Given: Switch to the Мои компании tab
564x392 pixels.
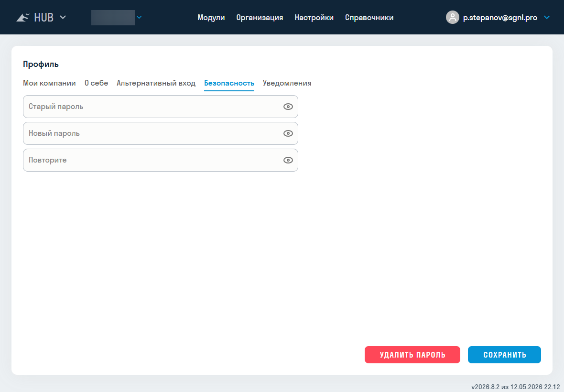Looking at the screenshot, I should coord(49,83).
